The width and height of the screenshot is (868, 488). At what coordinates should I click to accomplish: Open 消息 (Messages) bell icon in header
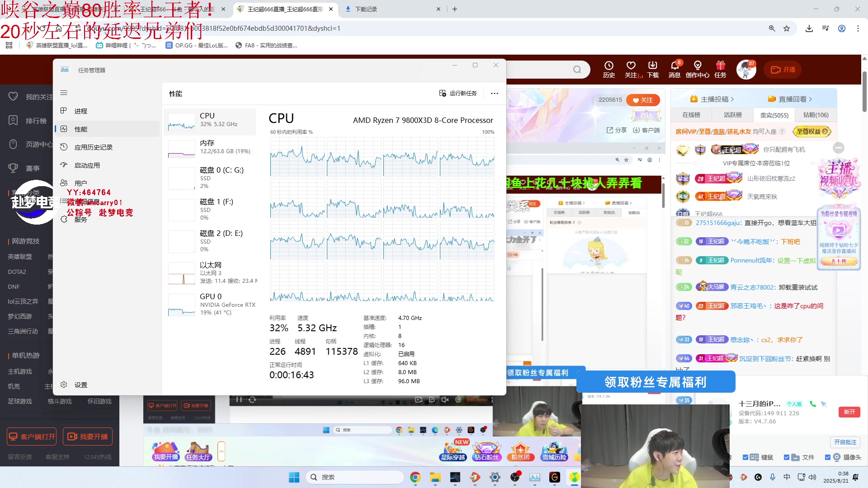(675, 70)
